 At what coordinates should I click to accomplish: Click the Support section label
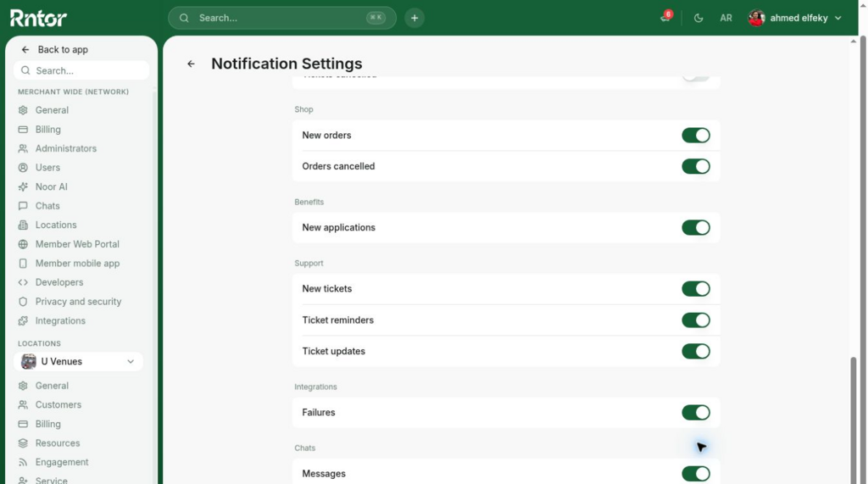pos(309,263)
